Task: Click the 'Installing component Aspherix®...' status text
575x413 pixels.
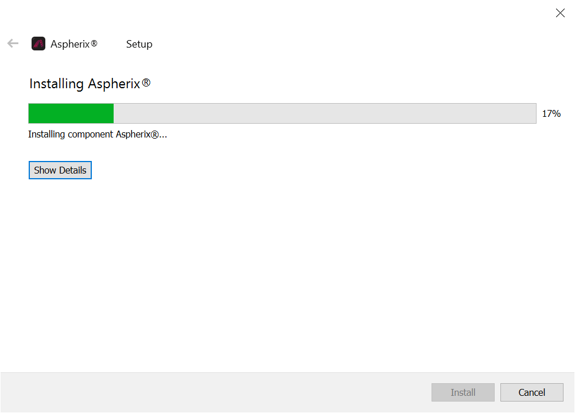Action: (98, 135)
